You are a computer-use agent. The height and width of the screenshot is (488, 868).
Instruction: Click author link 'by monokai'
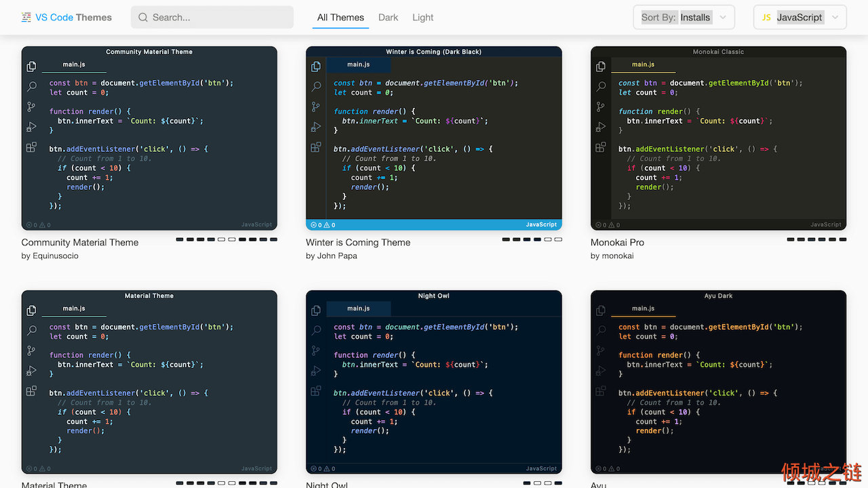click(x=612, y=256)
